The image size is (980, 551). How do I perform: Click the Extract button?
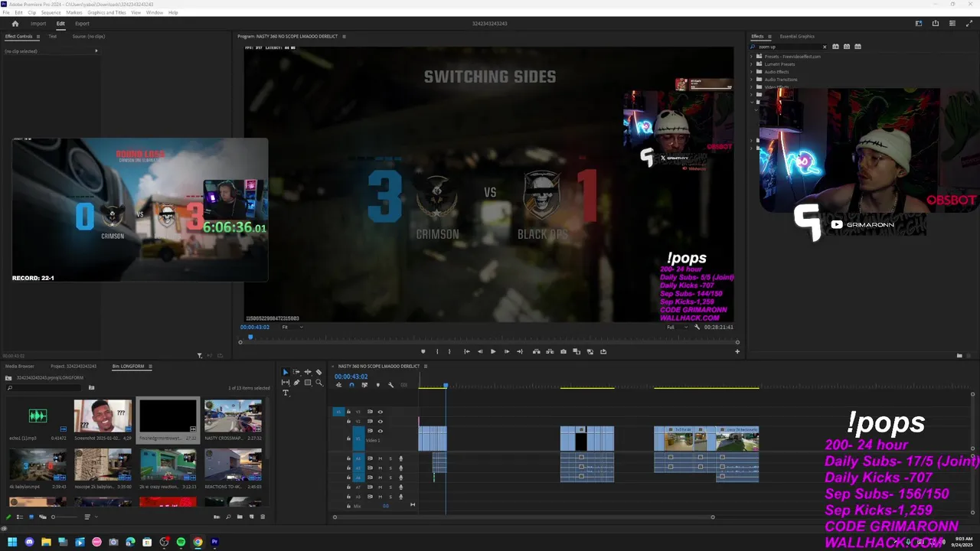[x=550, y=351]
